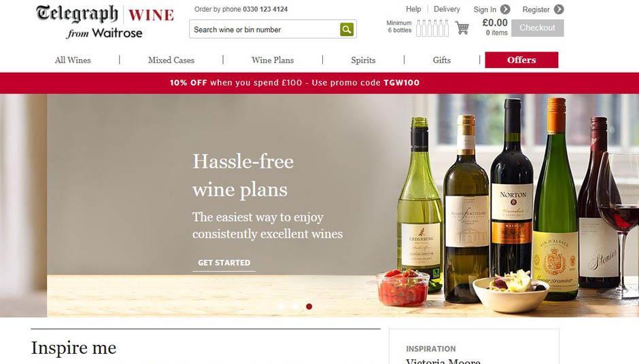Open the Help link
The height and width of the screenshot is (364, 639).
click(x=413, y=9)
